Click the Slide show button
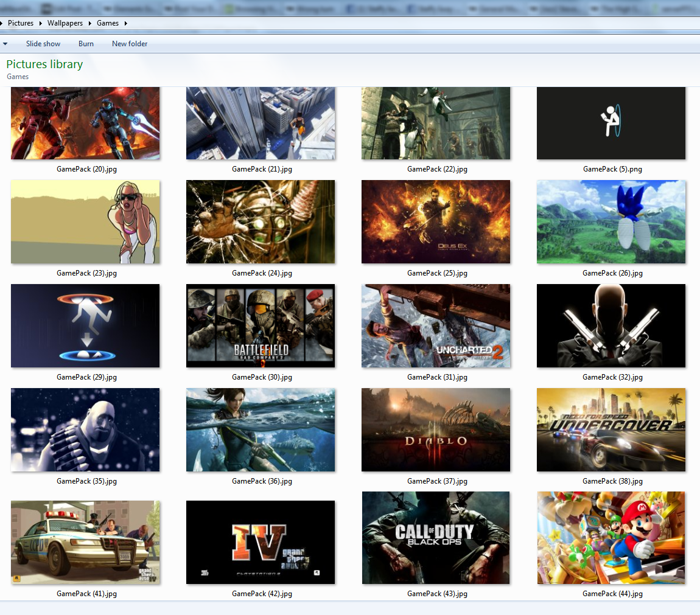Viewport: 700px width, 615px height. pos(43,44)
